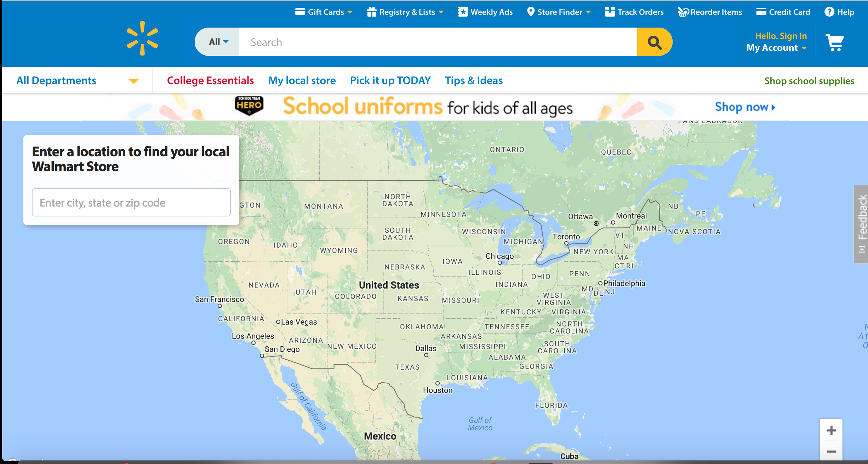The width and height of the screenshot is (868, 464).
Task: Click the Registry & Lists gift icon
Action: click(371, 12)
